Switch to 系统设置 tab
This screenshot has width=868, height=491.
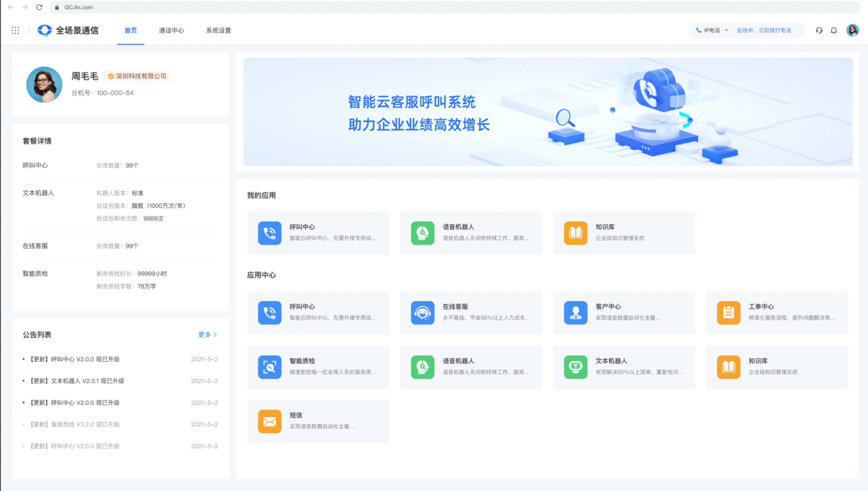tap(218, 30)
